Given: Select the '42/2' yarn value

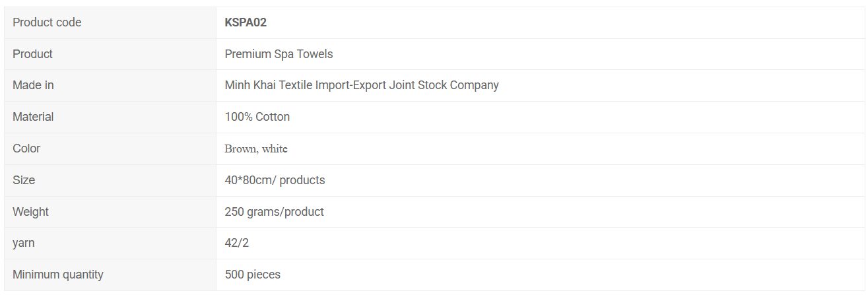Looking at the screenshot, I should 236,243.
